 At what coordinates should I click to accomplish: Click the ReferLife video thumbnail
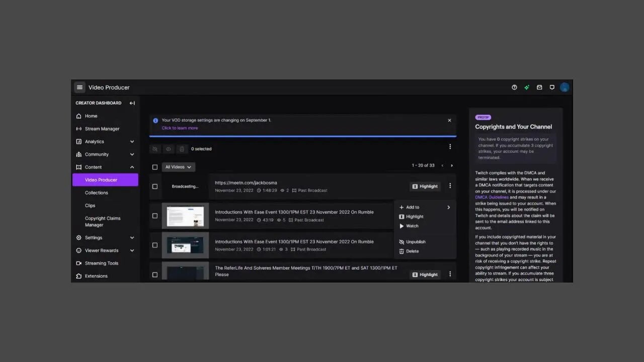pyautogui.click(x=185, y=271)
